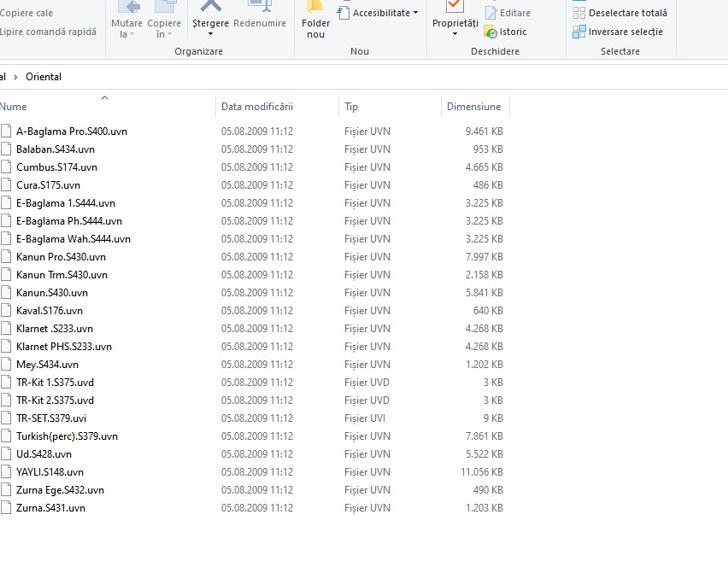Select file TR-Kit 2.S375.uvd

point(55,401)
